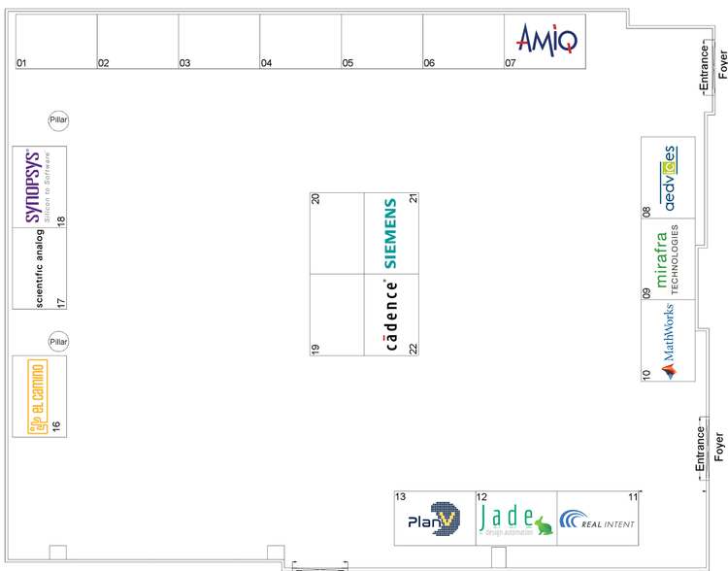Click booth number 11 label
The image size is (728, 571).
(x=633, y=497)
